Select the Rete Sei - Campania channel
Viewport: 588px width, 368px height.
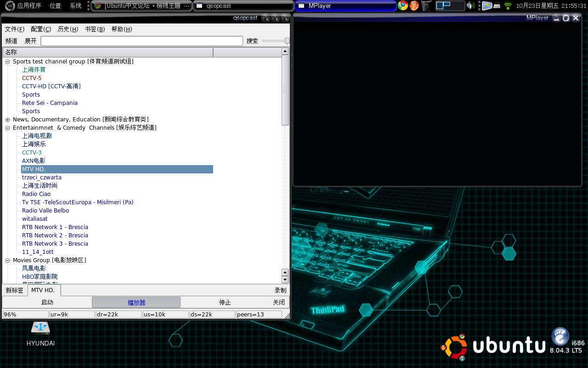[x=50, y=103]
